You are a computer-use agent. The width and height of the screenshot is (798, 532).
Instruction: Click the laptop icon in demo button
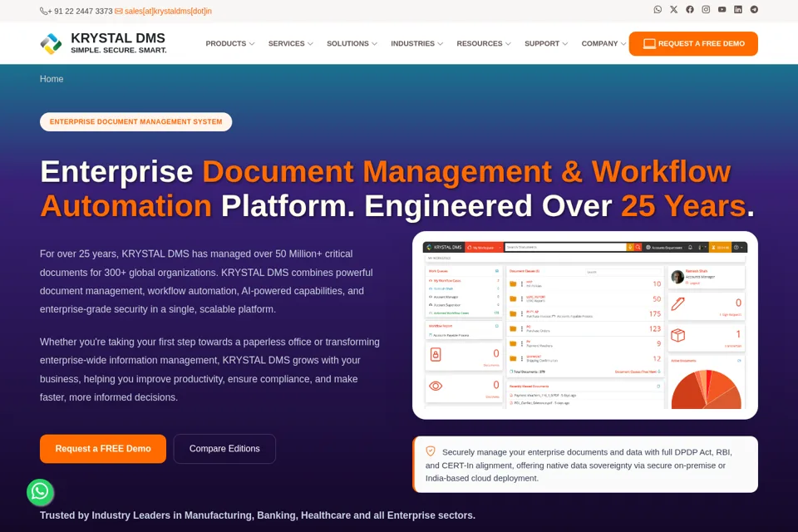[649, 44]
